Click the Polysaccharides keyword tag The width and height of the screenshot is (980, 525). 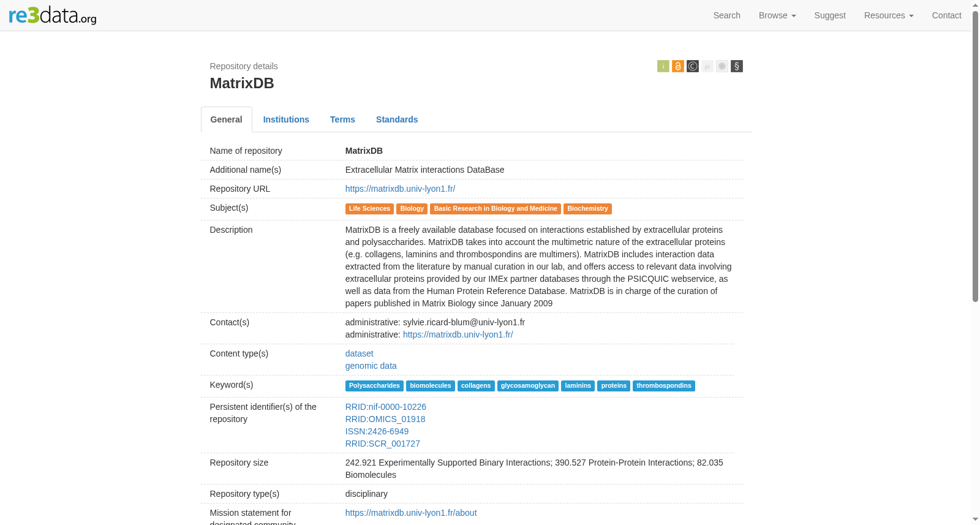coord(374,386)
